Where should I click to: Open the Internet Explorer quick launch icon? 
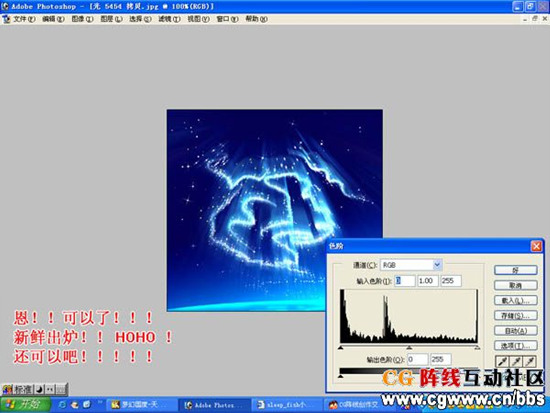click(x=62, y=405)
